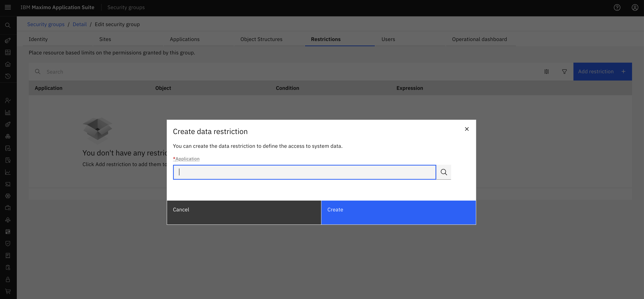This screenshot has width=644, height=299.
Task: Switch to the Sites tab
Action: coord(128,39)
